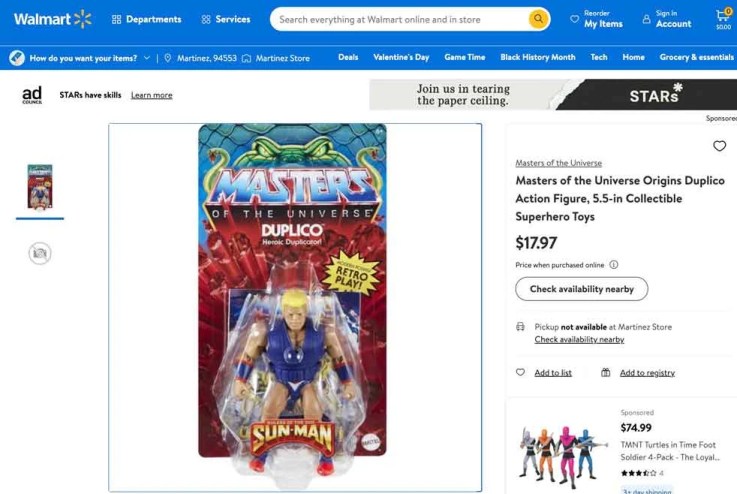Select the Duplico product thumbnail image
737x494 pixels.
click(x=40, y=187)
